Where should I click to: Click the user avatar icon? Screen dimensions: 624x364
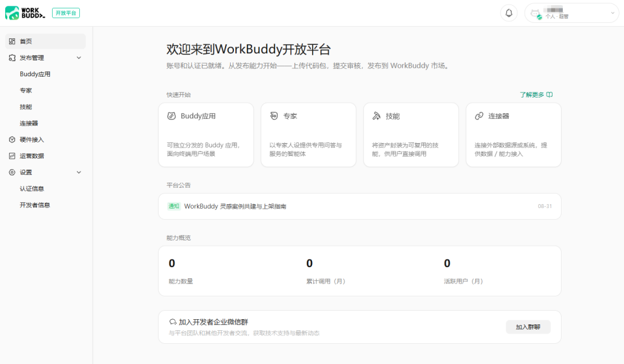click(536, 14)
